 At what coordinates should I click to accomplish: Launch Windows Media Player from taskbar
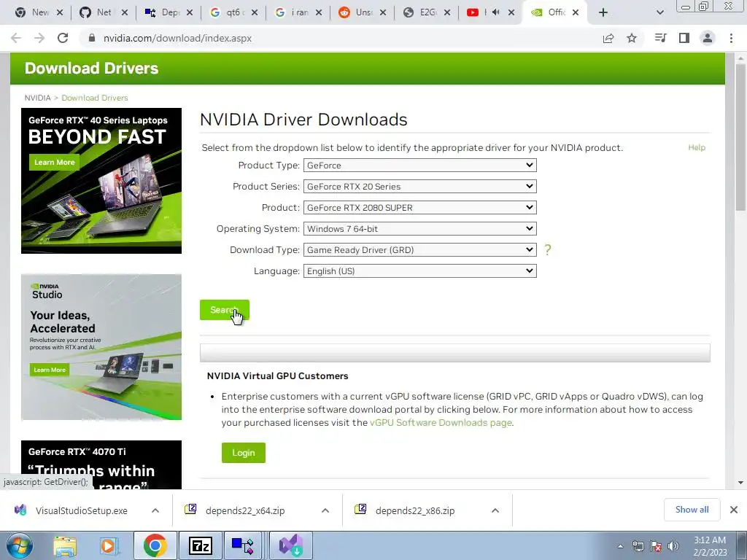109,546
